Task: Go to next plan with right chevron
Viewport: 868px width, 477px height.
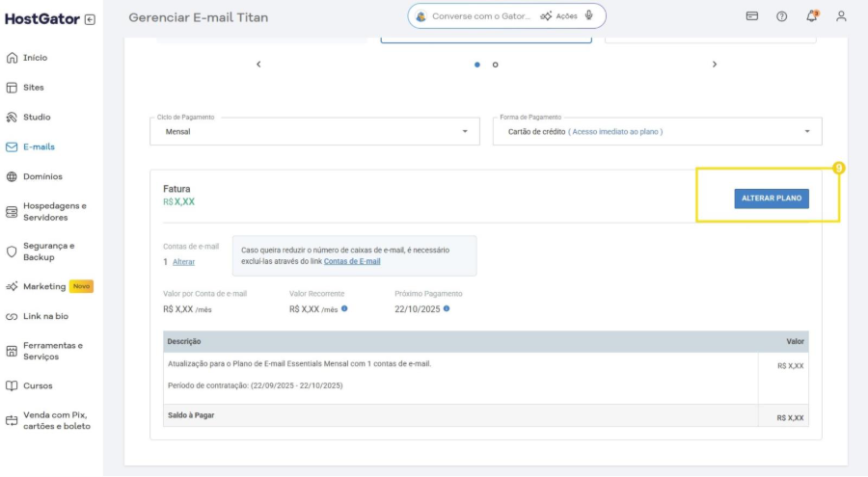Action: pos(714,65)
